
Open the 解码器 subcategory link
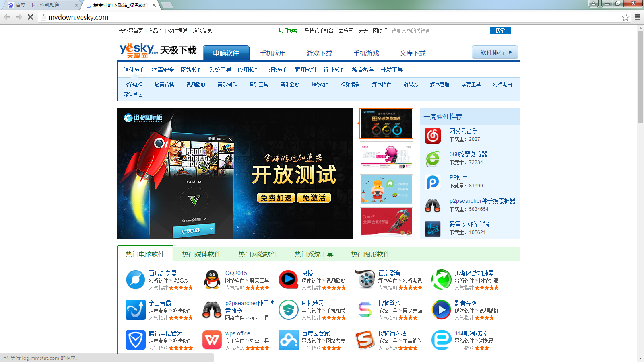(x=411, y=84)
